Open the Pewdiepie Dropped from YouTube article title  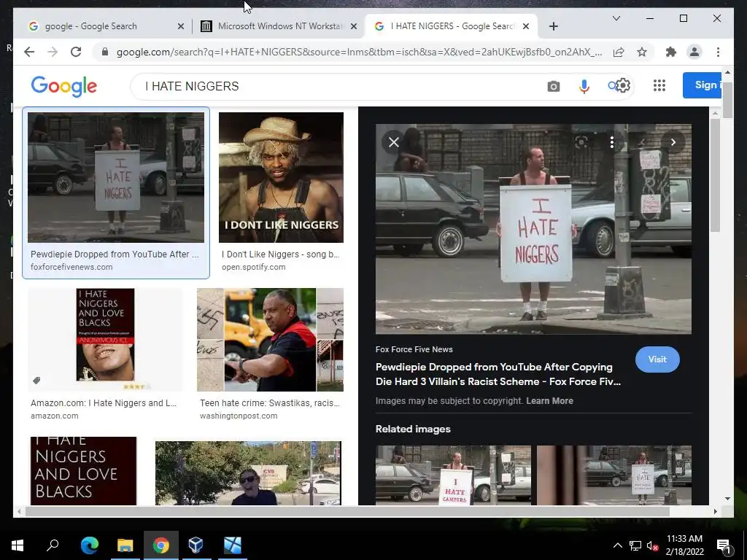(498, 374)
